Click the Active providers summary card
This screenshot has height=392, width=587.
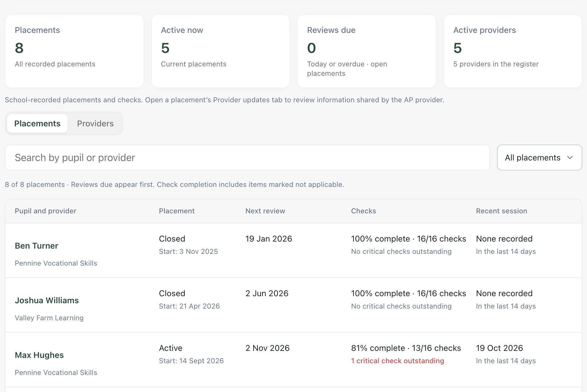513,51
